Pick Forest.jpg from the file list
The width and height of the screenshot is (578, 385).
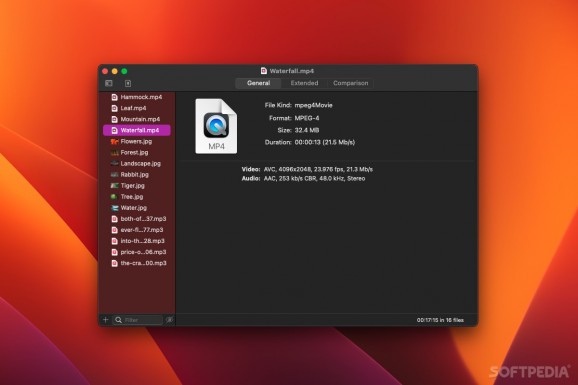point(137,152)
